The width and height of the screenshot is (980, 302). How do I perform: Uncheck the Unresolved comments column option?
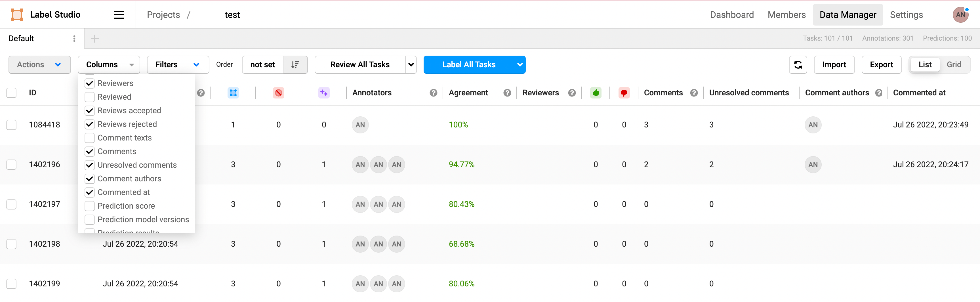pyautogui.click(x=90, y=165)
